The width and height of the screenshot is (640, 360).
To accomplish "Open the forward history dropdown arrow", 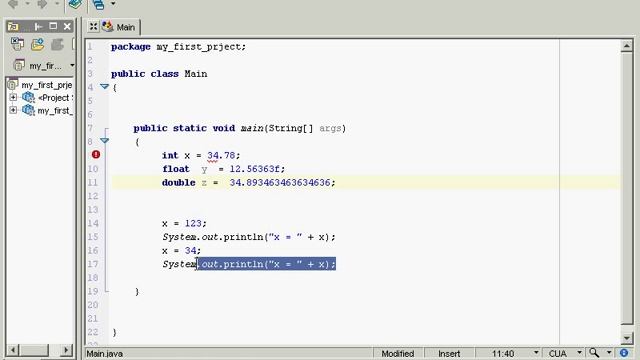I will 57,4.
